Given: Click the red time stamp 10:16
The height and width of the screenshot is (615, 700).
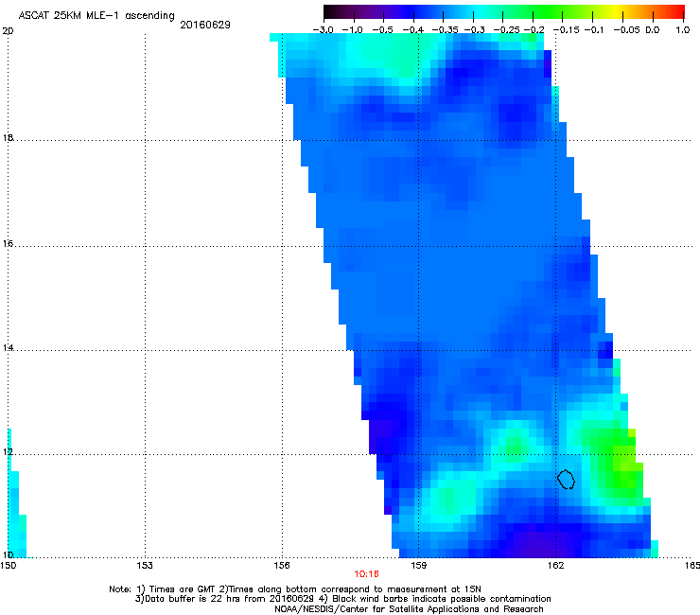Looking at the screenshot, I should 366,574.
